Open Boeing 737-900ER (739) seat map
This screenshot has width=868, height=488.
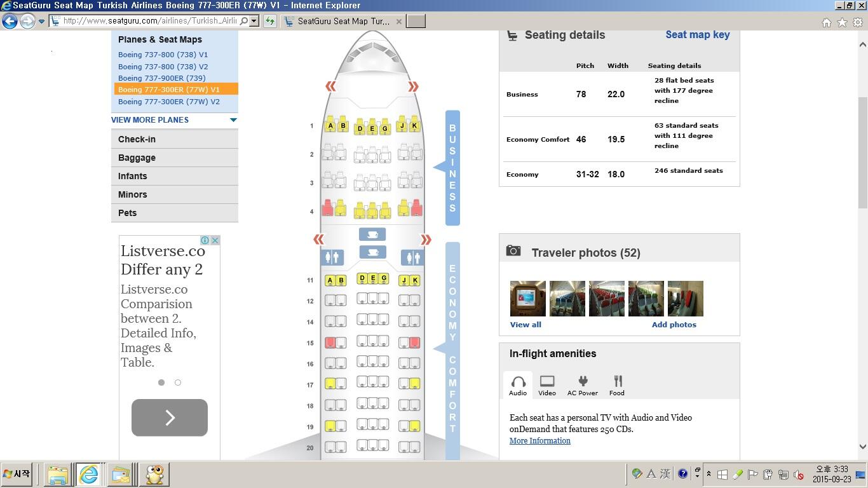[x=162, y=78]
